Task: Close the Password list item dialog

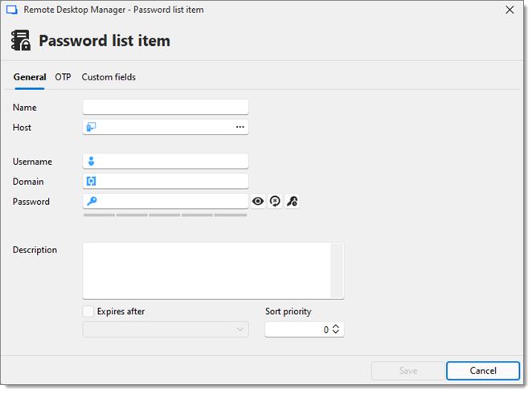Action: (x=509, y=10)
